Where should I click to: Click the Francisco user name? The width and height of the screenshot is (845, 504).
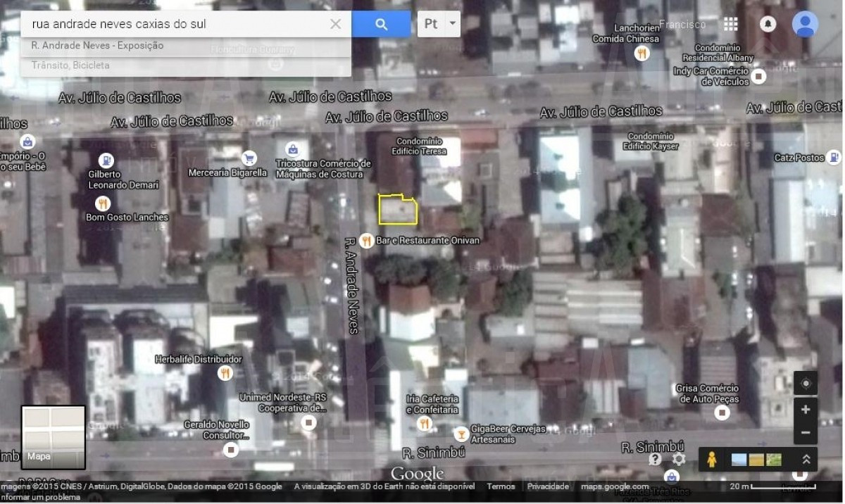682,24
